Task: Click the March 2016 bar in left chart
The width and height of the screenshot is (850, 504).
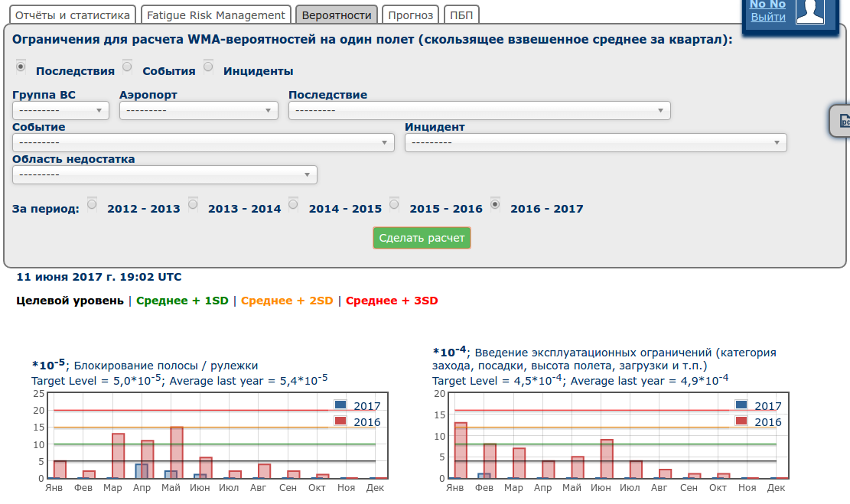Action: pos(118,456)
